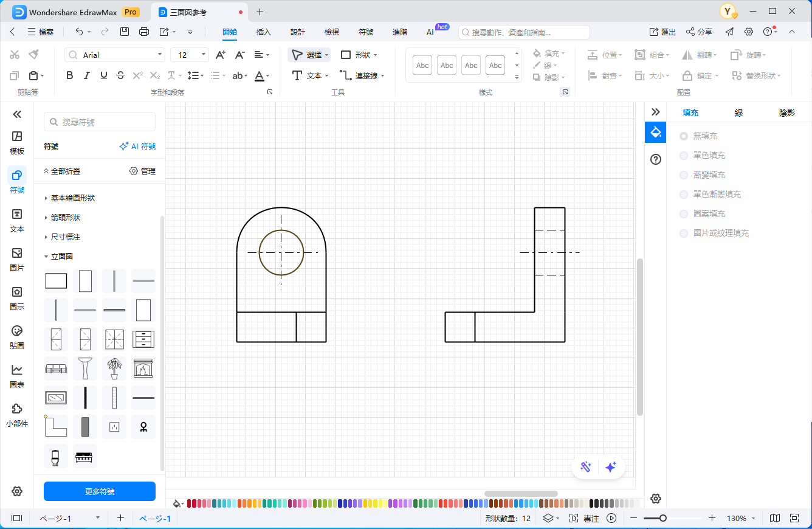Open the 圖表 chart panel
812x529 pixels.
17,376
